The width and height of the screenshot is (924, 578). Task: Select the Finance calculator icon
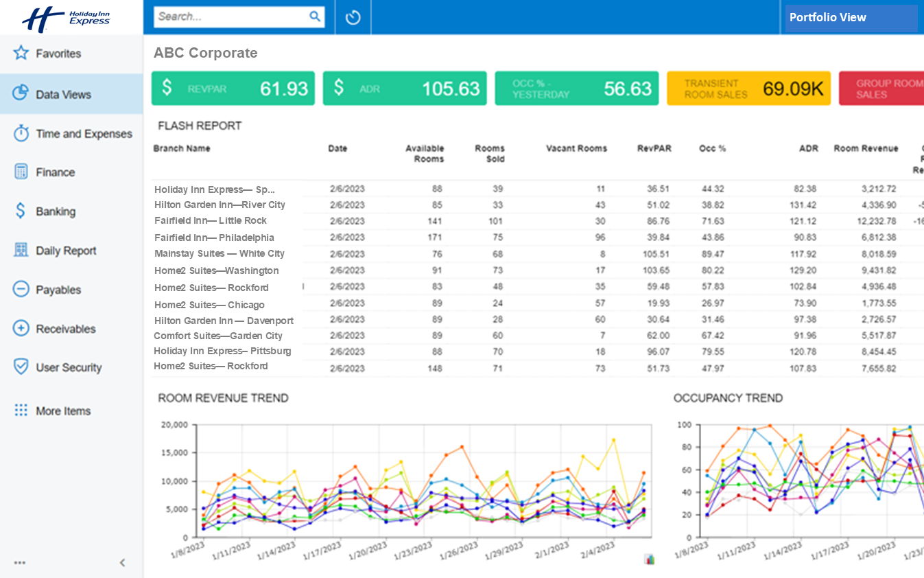point(21,172)
